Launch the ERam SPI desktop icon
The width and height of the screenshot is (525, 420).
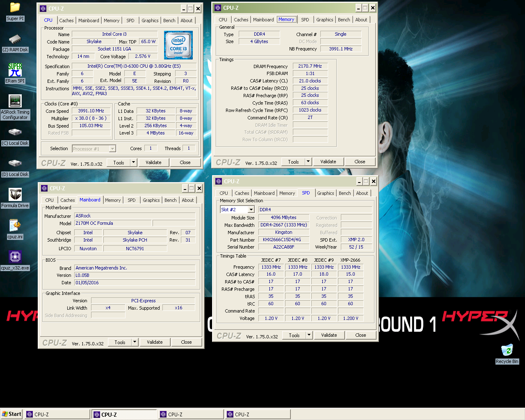point(15,70)
